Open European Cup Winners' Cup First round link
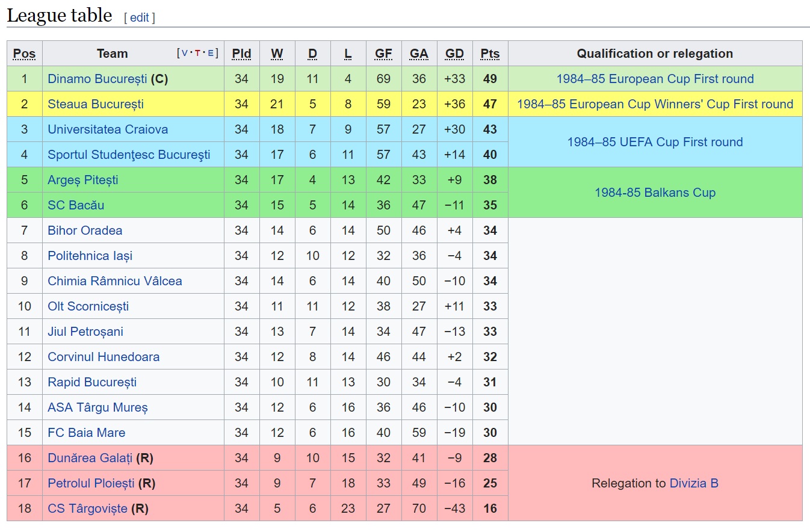This screenshot has height=532, width=810. [x=655, y=104]
